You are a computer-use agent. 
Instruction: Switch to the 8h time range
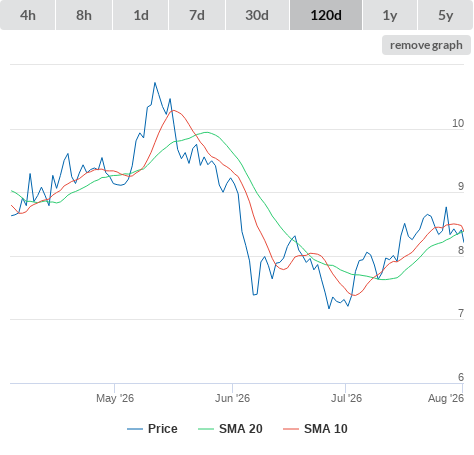click(x=84, y=15)
